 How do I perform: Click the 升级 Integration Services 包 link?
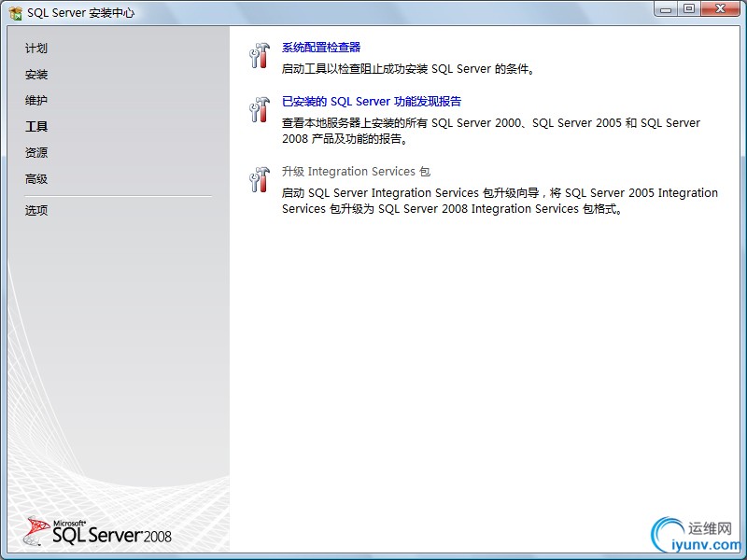click(x=357, y=172)
